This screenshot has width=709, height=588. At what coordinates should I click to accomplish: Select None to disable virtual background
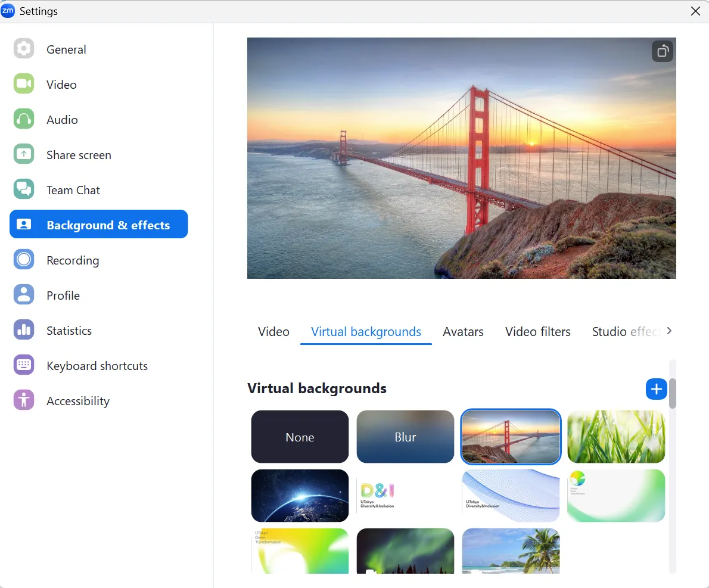click(x=300, y=437)
